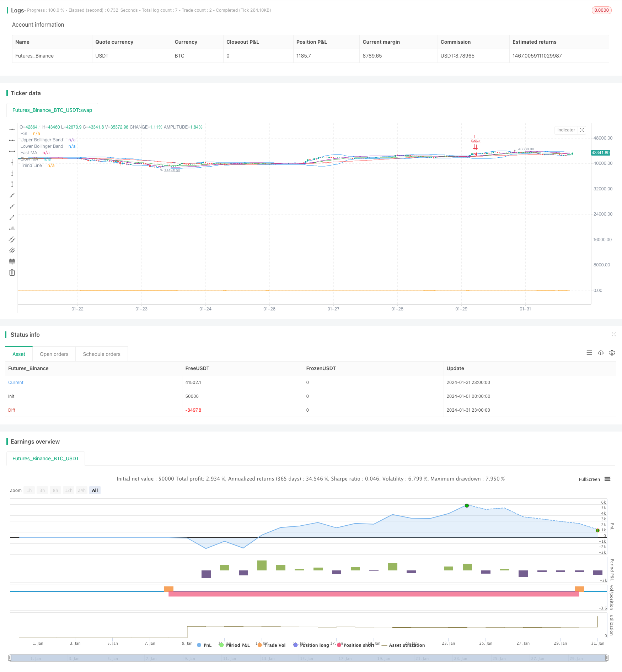Select the diagonal straight line drawing tool
Screen dimensions: 622x672
coord(12,195)
